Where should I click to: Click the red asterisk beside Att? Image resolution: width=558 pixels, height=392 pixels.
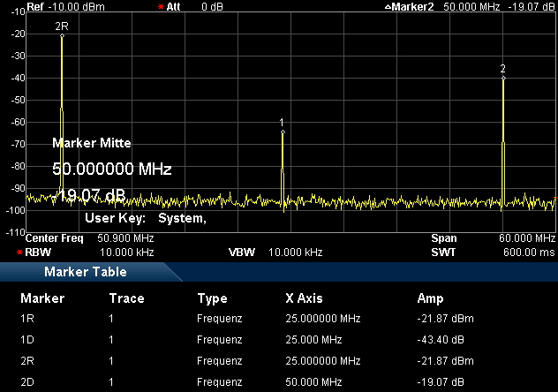(161, 6)
